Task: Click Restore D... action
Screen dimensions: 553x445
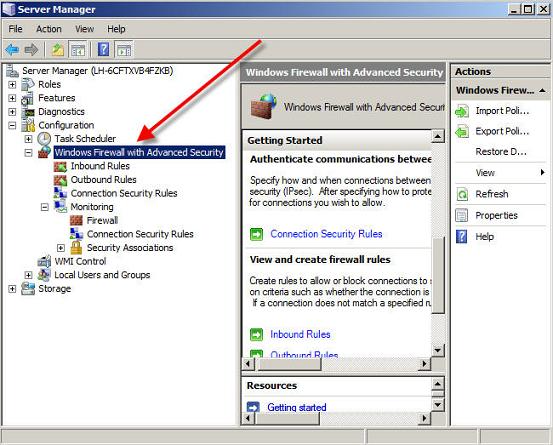Action: pos(501,152)
